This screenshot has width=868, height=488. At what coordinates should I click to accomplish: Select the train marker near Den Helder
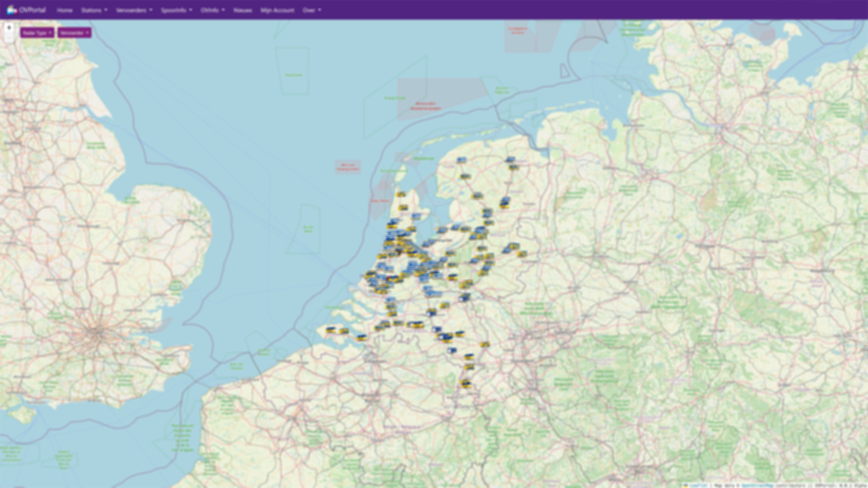click(401, 195)
